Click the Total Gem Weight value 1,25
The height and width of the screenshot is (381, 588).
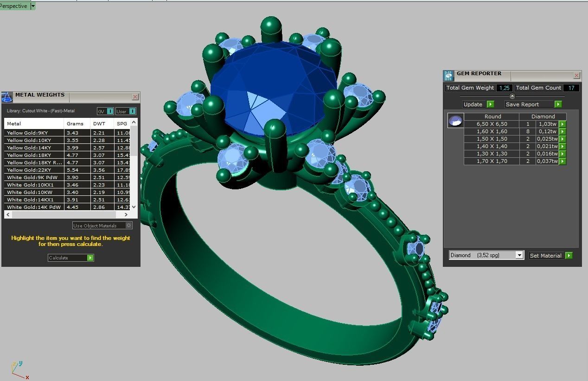point(504,88)
